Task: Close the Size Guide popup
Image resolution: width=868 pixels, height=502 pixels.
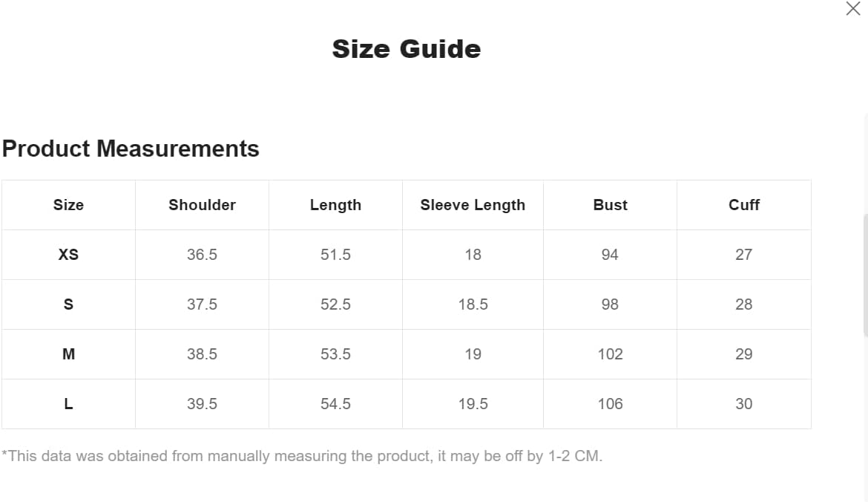Action: pyautogui.click(x=853, y=8)
